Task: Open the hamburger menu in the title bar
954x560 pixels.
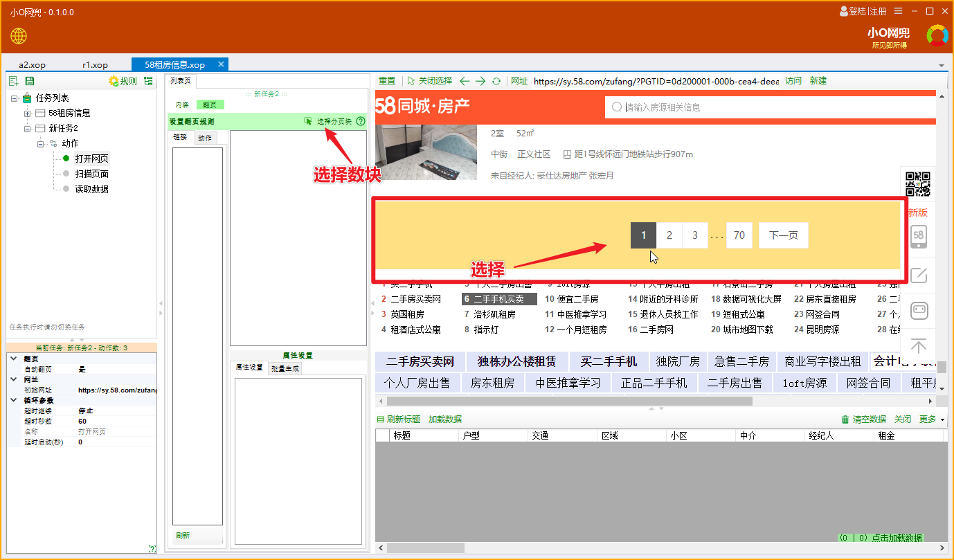Action: [898, 11]
